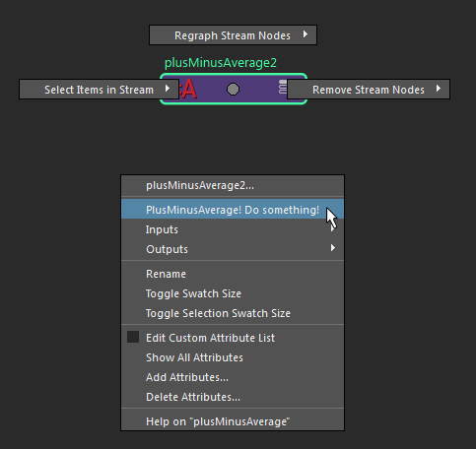Click the plusMinusAverage2 node name label

pyautogui.click(x=221, y=63)
